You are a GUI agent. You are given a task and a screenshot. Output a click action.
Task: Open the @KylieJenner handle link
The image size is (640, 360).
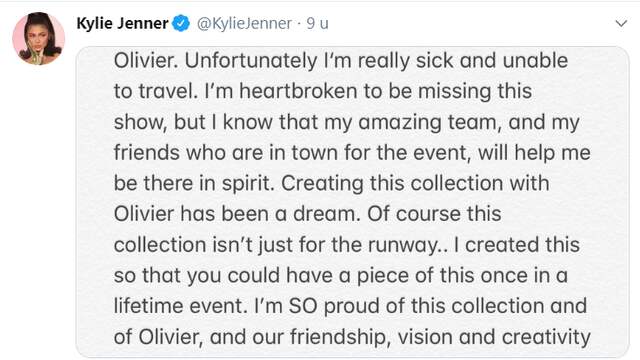coord(244,23)
